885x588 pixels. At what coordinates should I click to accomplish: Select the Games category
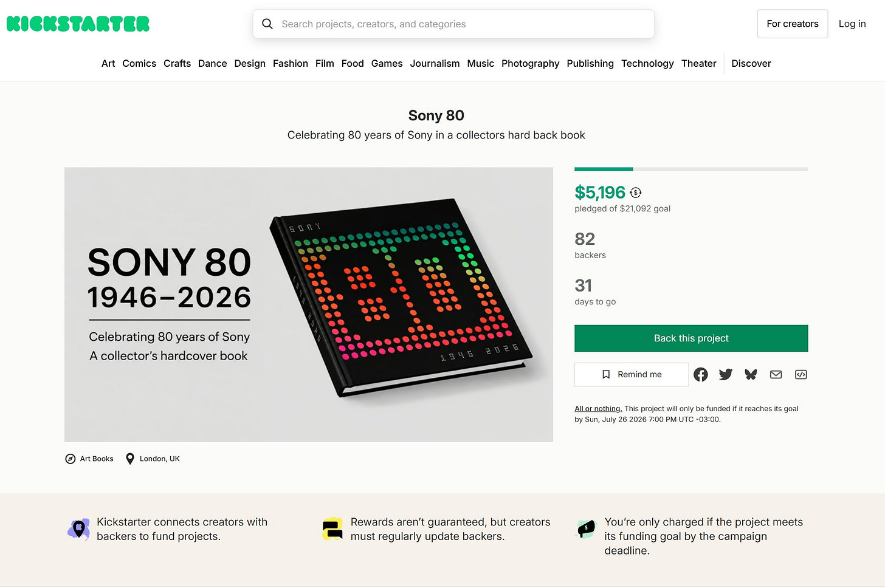pos(387,63)
